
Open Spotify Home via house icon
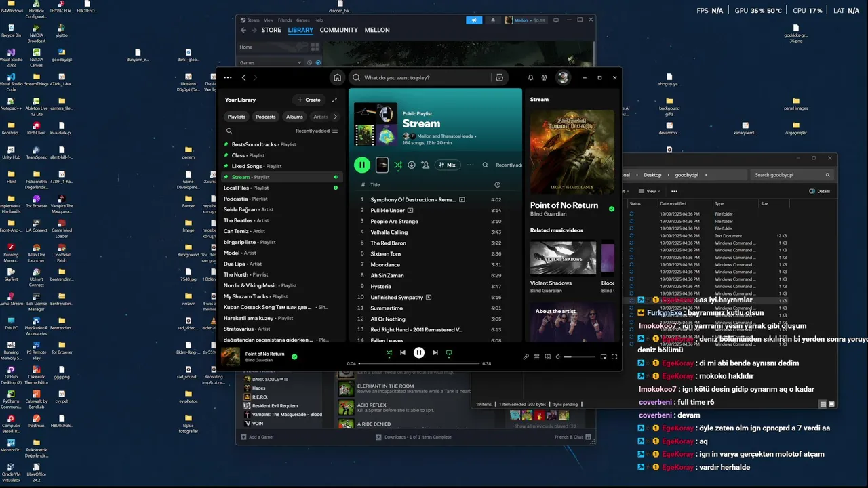click(x=337, y=77)
